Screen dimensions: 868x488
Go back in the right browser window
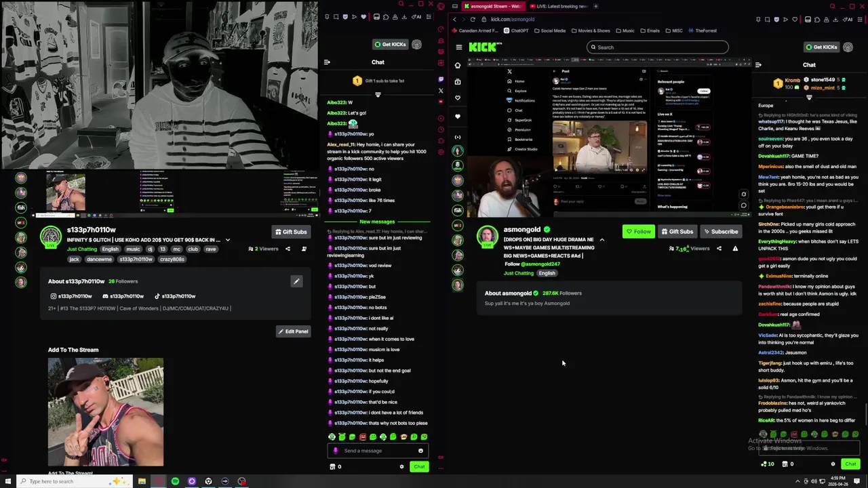455,19
